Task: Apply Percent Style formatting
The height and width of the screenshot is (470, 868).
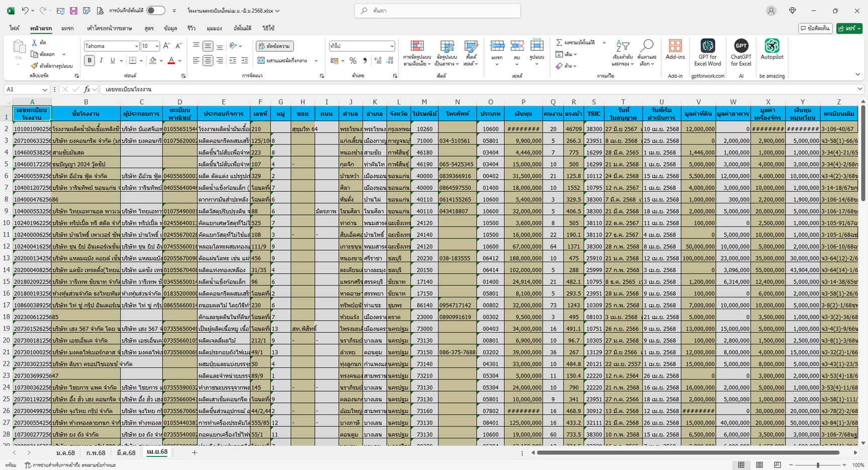Action: click(x=353, y=61)
